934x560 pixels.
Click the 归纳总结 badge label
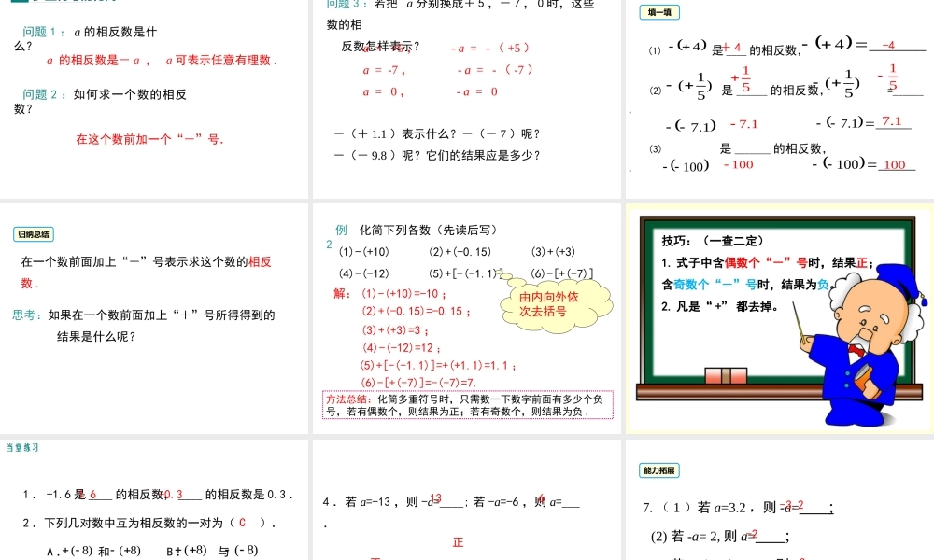[x=34, y=234]
